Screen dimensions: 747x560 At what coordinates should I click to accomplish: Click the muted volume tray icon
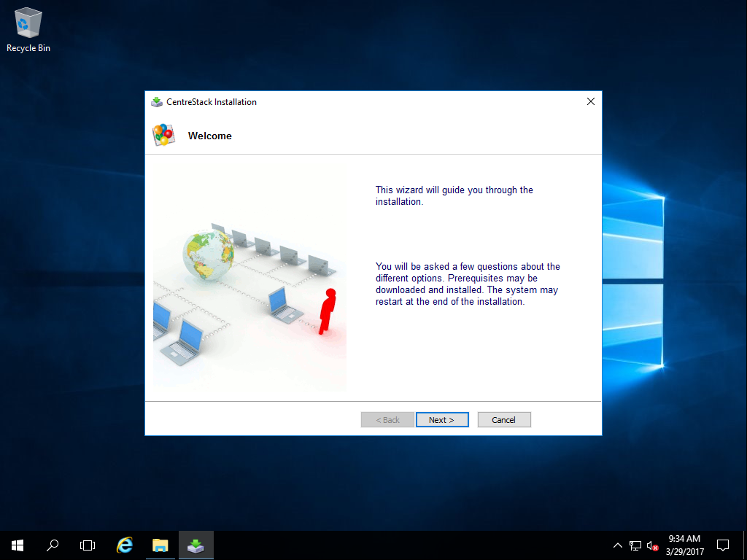tap(652, 545)
